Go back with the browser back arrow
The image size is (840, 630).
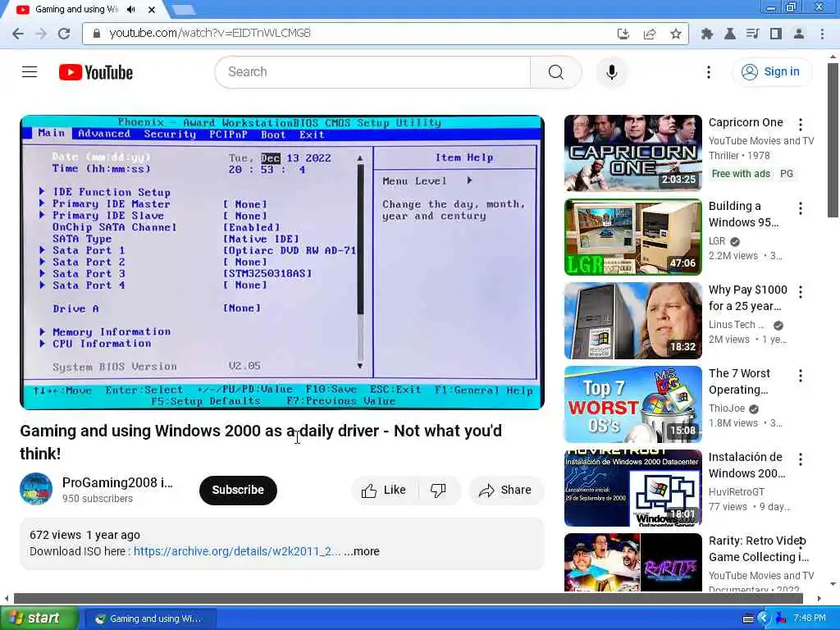click(x=18, y=33)
